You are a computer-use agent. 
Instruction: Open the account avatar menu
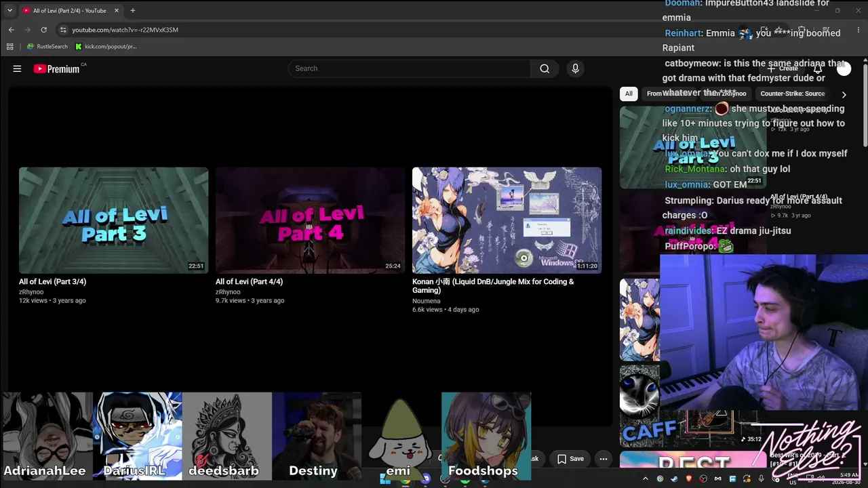click(844, 68)
